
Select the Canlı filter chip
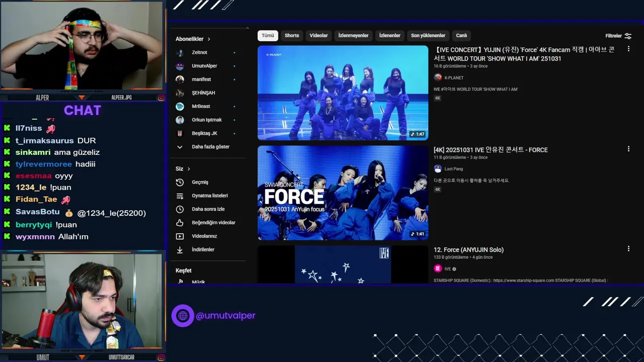pyautogui.click(x=461, y=36)
